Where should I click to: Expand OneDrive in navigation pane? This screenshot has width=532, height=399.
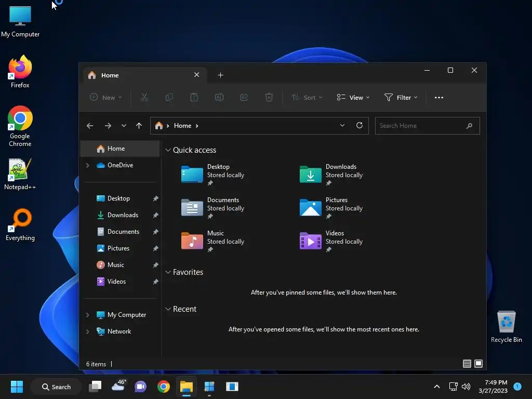point(87,165)
